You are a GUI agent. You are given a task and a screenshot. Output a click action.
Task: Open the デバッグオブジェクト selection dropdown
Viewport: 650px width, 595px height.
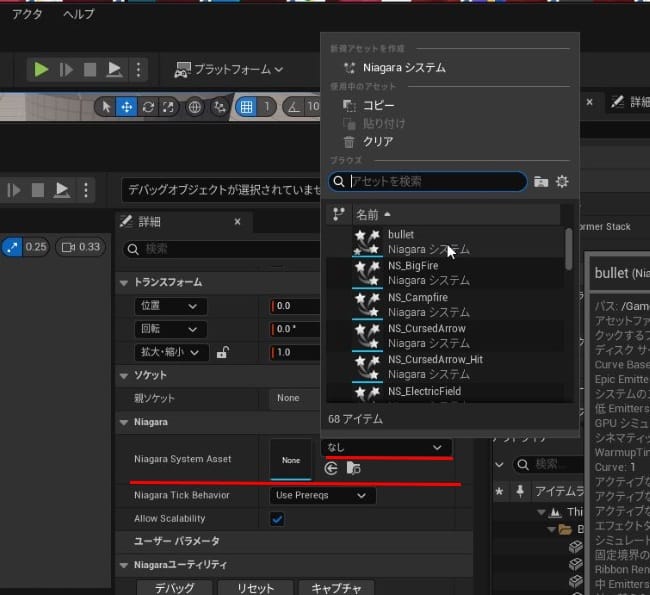[x=222, y=190]
